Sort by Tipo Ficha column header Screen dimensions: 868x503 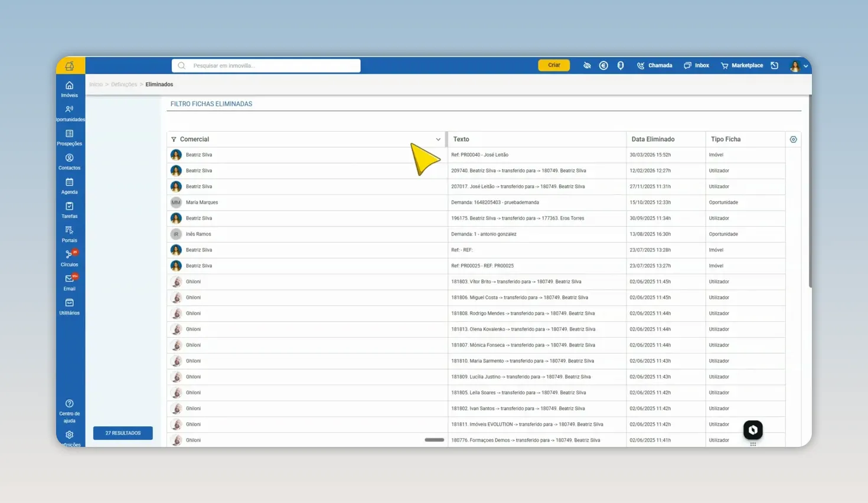click(725, 139)
